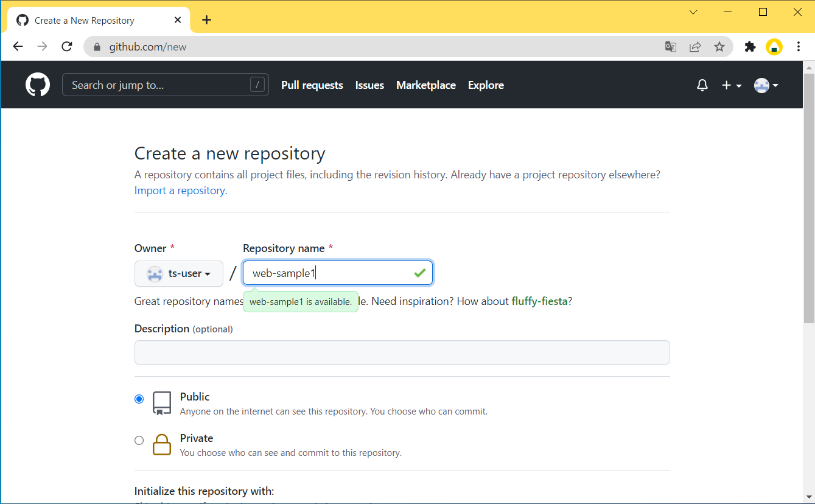
Task: Open Issues in the header
Action: pos(369,85)
